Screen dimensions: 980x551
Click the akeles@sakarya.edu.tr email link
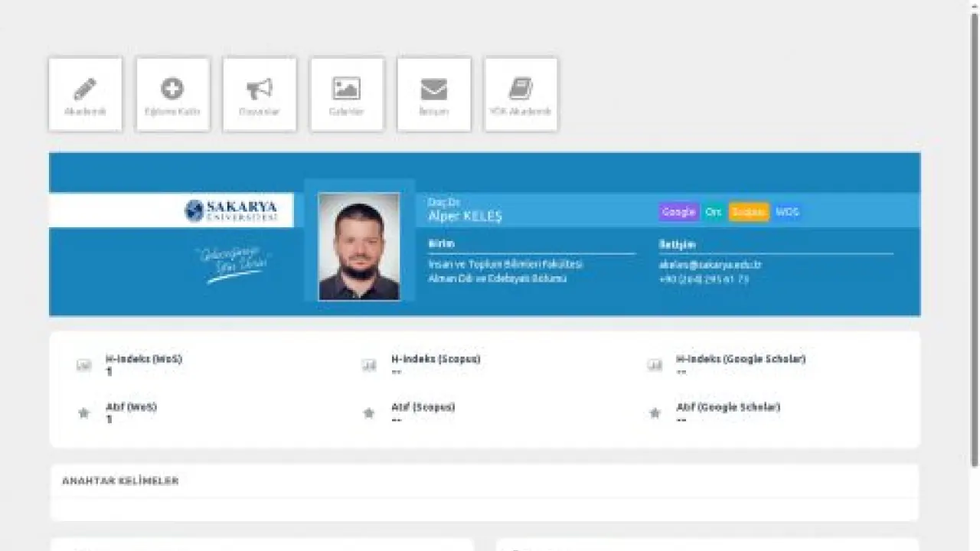(710, 265)
